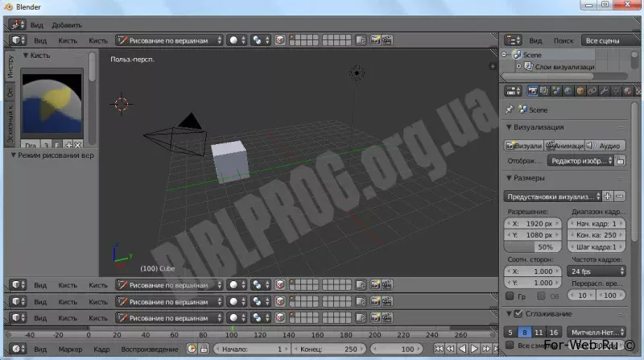Open the Митчелл-Нет filter dropdown

pos(597,332)
